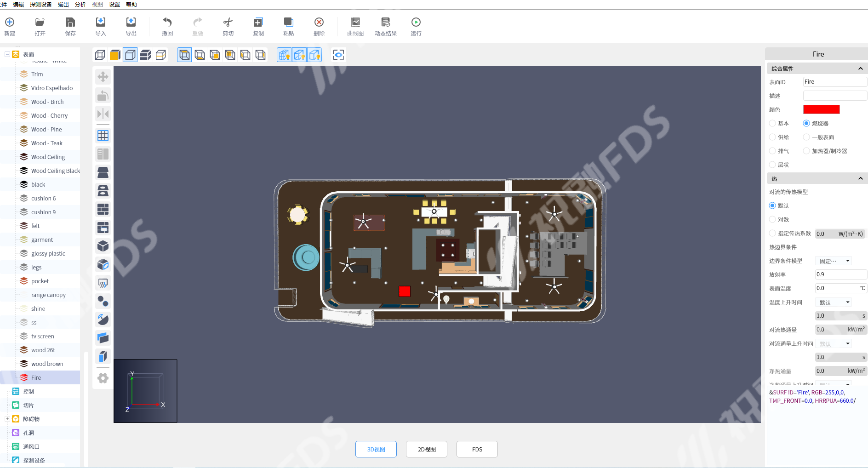Switch to 3D视图 button
Viewport: 868px width, 468px height.
pos(376,449)
